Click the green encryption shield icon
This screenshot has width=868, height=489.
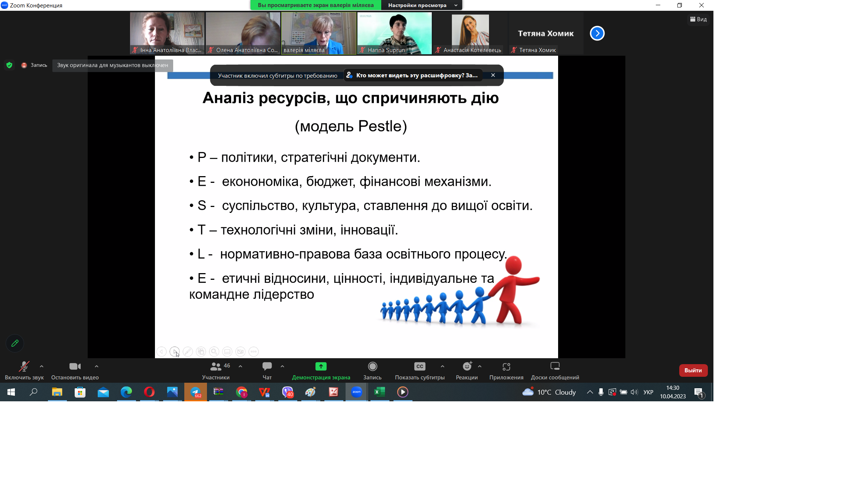pyautogui.click(x=9, y=65)
